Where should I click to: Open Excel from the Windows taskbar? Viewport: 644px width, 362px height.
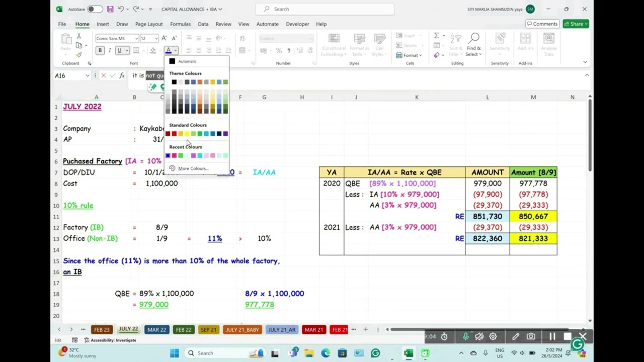coord(409,353)
